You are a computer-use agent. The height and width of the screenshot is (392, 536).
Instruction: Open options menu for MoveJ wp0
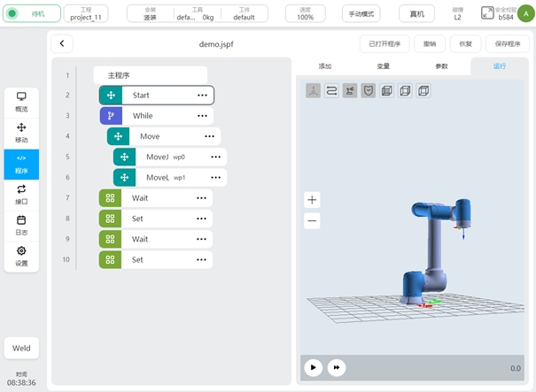215,157
